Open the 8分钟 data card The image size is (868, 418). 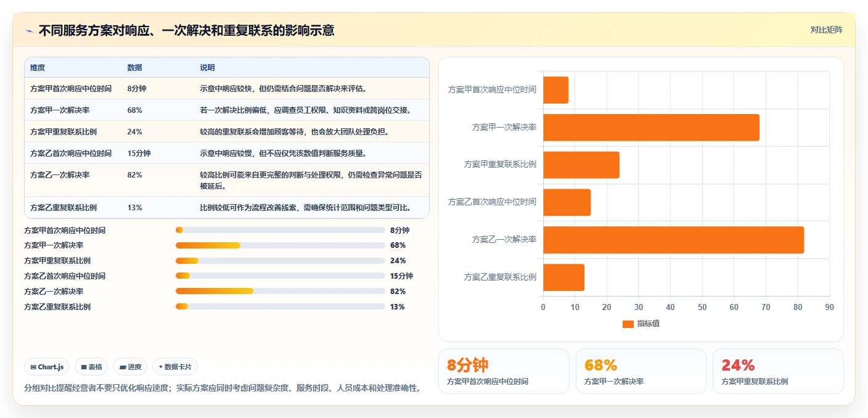[504, 371]
